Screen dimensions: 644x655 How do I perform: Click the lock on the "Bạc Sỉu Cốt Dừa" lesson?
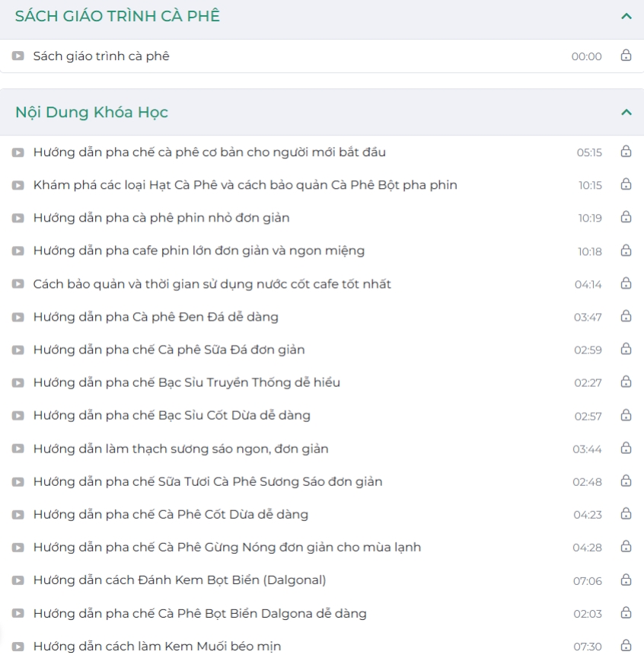(625, 415)
